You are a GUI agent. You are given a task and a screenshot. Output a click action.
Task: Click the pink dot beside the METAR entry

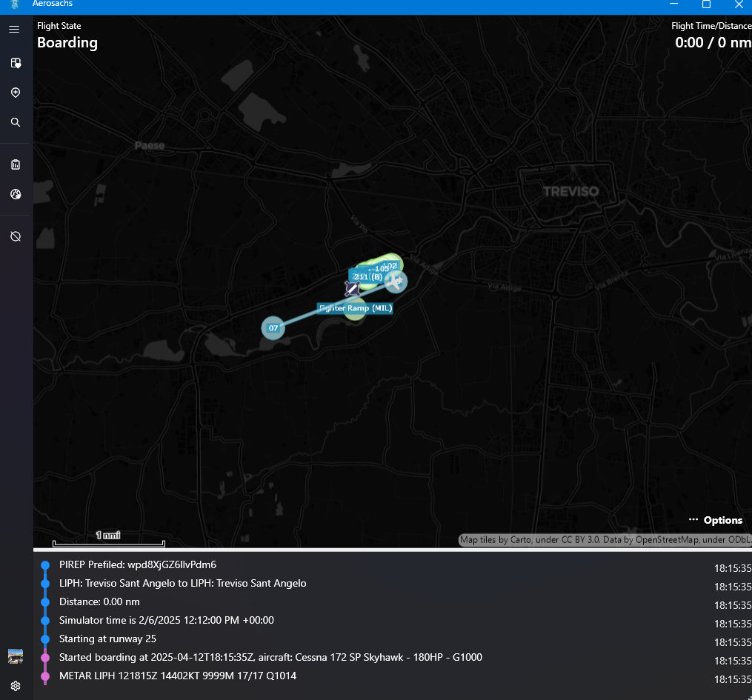click(x=45, y=676)
